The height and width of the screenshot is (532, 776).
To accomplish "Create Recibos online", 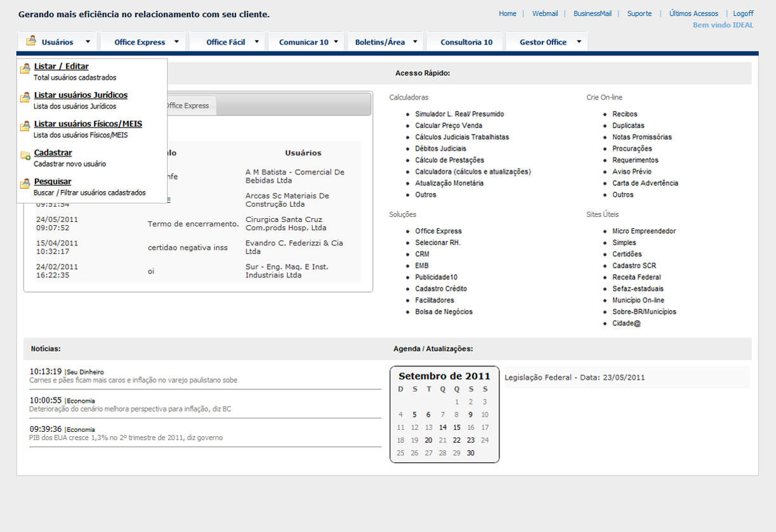I will pos(625,114).
